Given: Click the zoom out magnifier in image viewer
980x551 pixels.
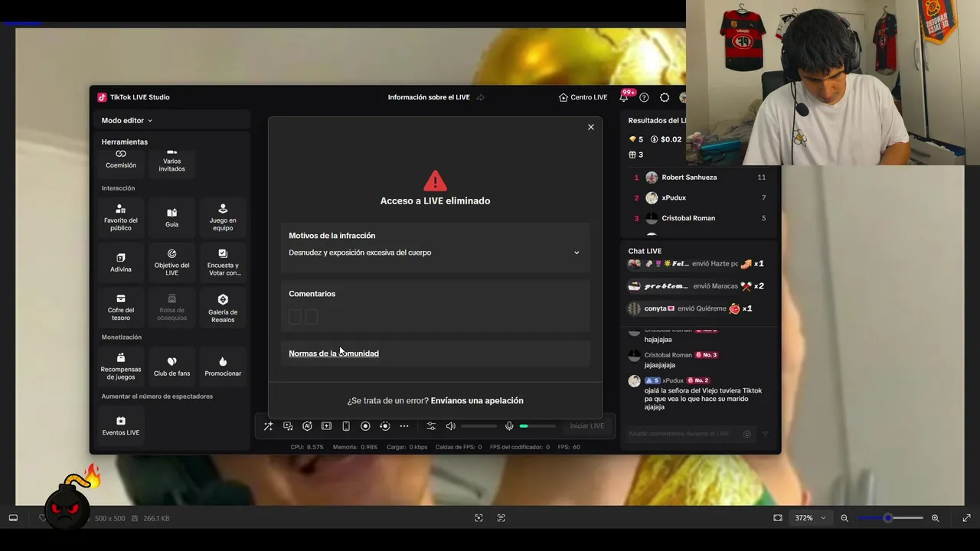Looking at the screenshot, I should tap(844, 518).
